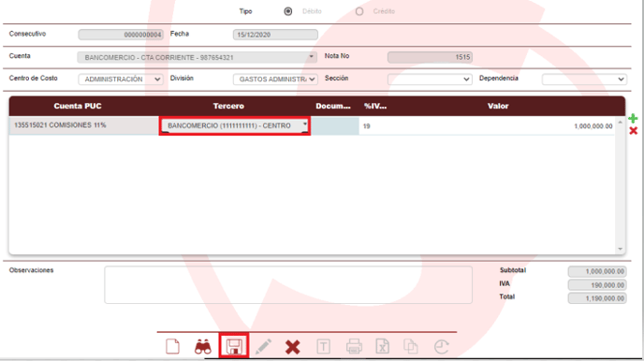This screenshot has width=644, height=361.
Task: Open search with the binoculars icon
Action: pos(203,347)
